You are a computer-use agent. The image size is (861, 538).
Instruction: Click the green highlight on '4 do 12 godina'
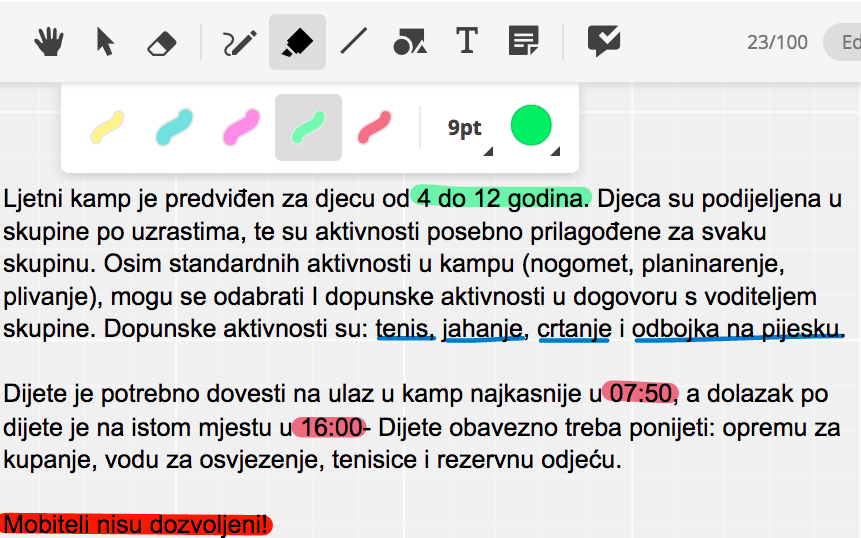502,197
